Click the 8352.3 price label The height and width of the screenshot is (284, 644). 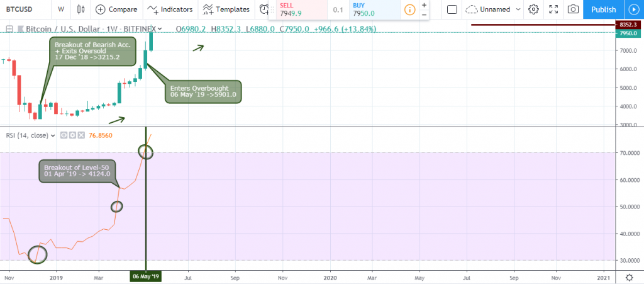point(629,25)
